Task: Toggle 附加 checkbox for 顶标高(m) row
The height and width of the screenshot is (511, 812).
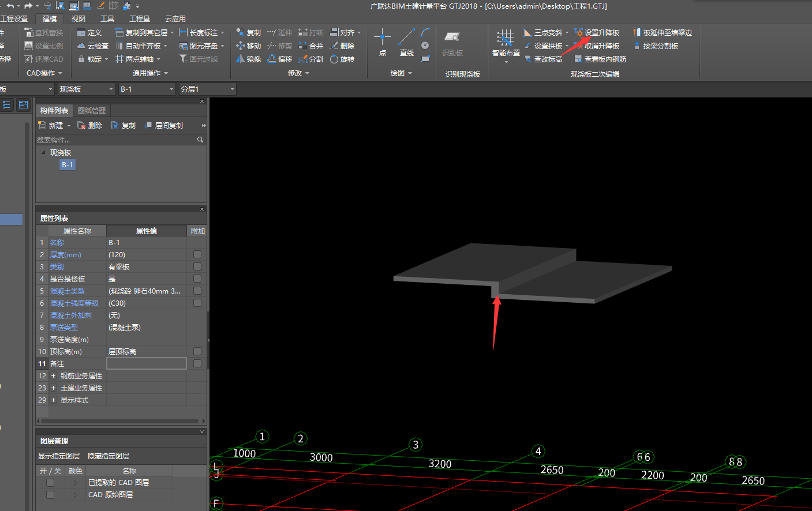Action: pyautogui.click(x=197, y=351)
